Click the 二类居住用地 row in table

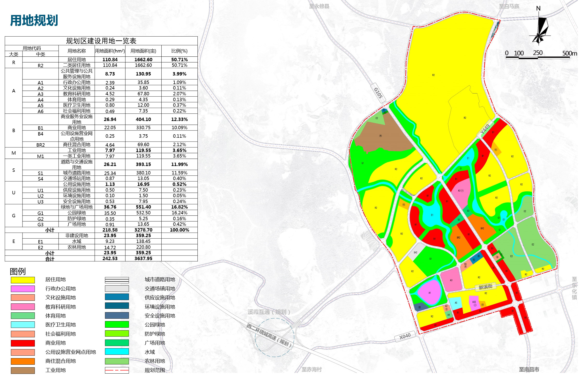coord(101,65)
